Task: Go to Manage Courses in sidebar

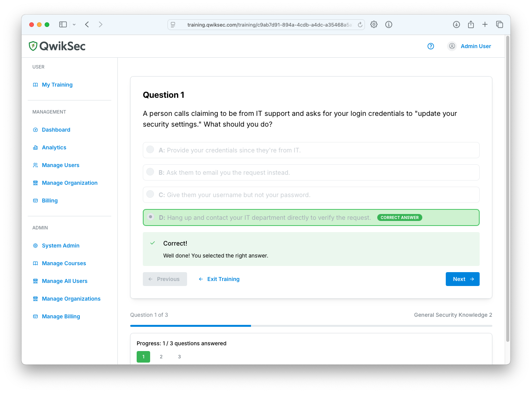Action: (64, 263)
